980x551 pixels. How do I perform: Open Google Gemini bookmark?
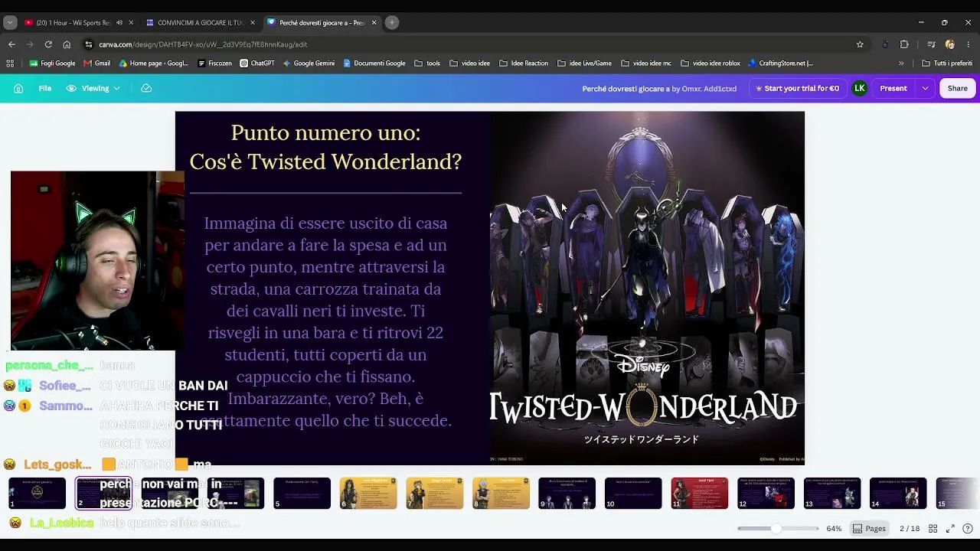(309, 64)
